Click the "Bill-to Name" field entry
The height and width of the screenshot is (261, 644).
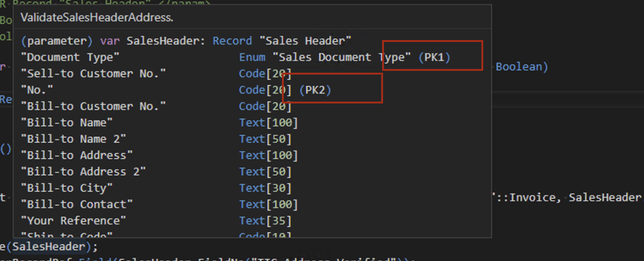pos(67,123)
